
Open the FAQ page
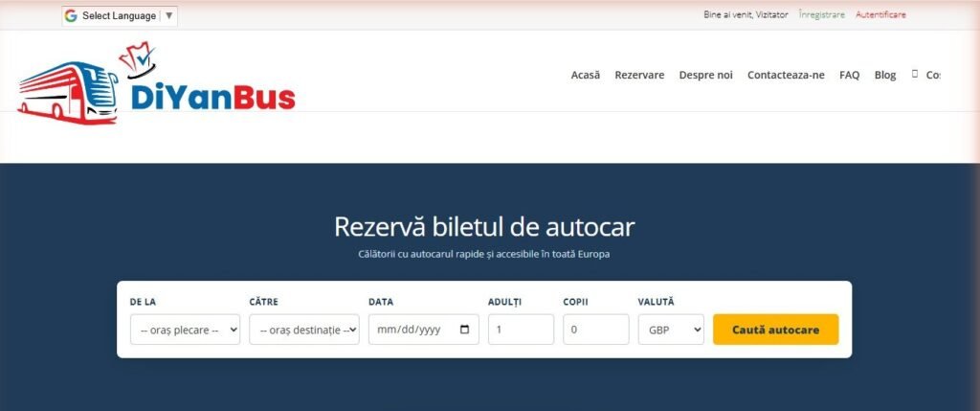point(850,75)
